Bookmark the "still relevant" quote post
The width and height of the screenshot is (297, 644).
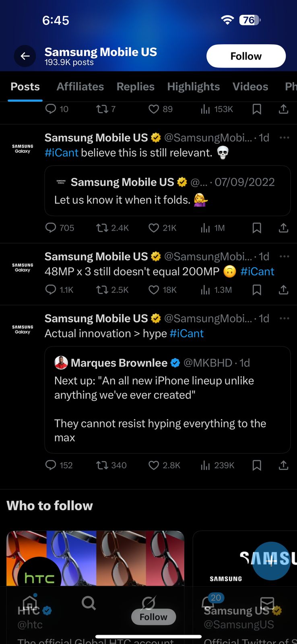coord(257,228)
